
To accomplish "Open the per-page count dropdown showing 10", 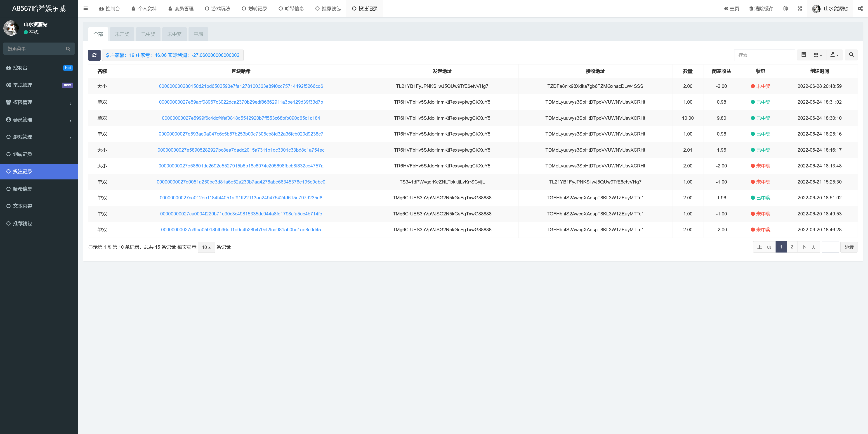I will 206,247.
